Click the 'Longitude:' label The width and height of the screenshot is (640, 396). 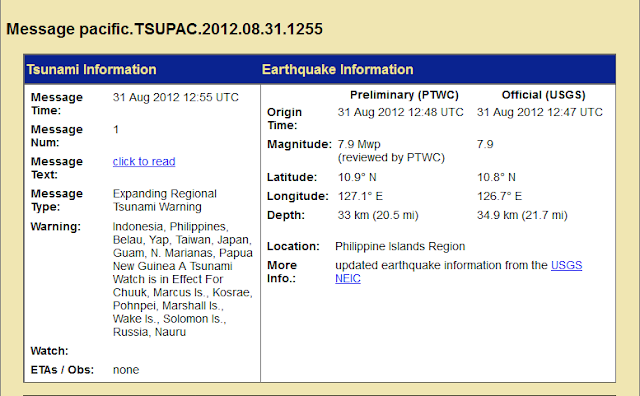pyautogui.click(x=298, y=196)
